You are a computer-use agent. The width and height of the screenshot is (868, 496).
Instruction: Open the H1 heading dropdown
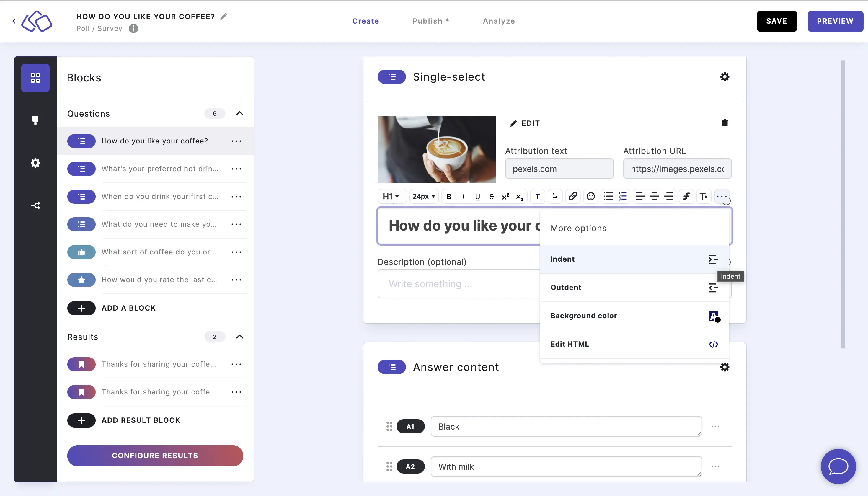tap(391, 196)
